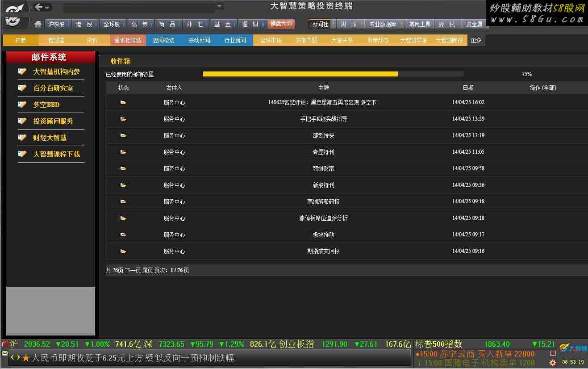Viewport: 588px width, 369px height.
Task: Click the back arrow navigation icon
Action: [39, 7]
